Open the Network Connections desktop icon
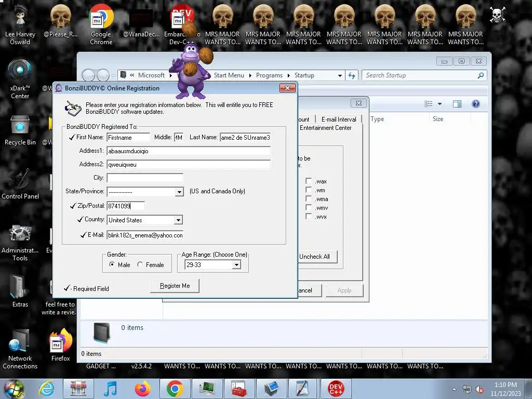This screenshot has width=532, height=399. pos(20,349)
